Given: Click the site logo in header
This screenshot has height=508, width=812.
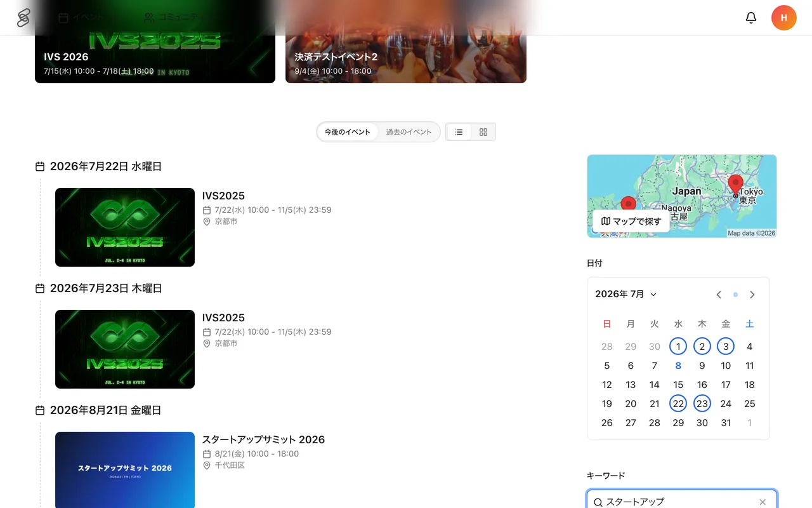Looking at the screenshot, I should [23, 18].
